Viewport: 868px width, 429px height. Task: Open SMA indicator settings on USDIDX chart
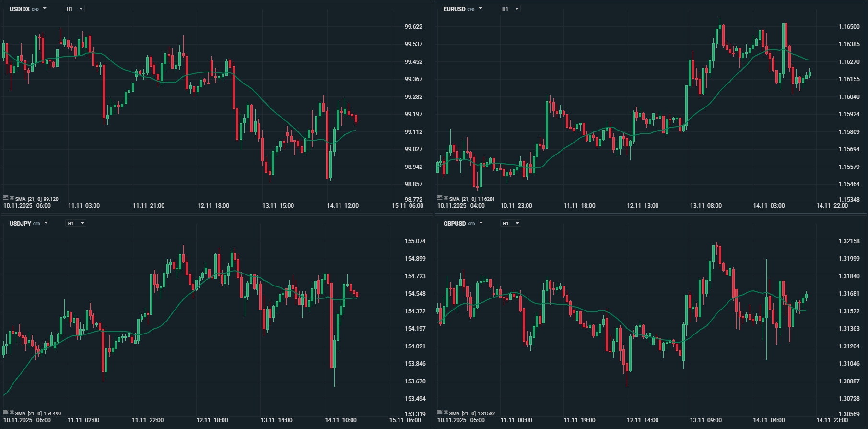tap(6, 198)
